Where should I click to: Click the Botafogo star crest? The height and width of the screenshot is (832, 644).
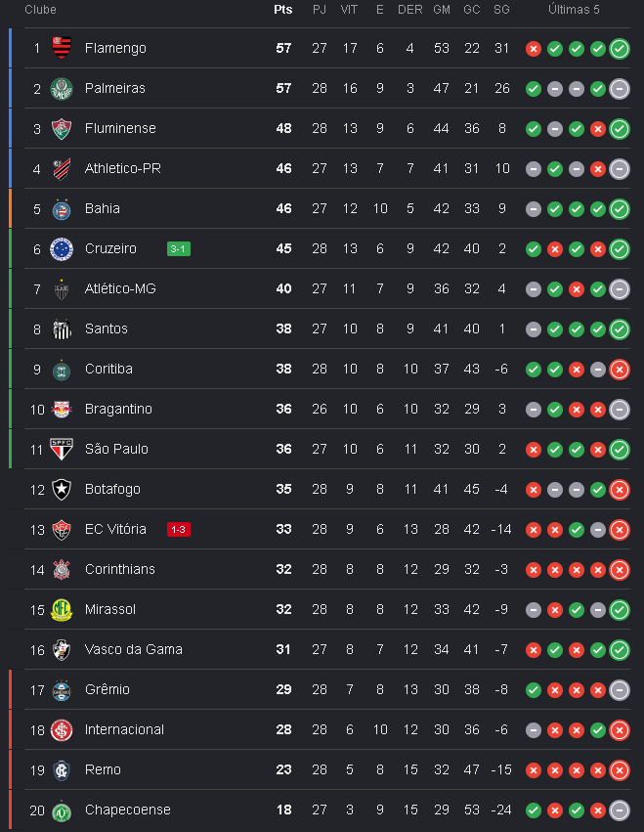(62, 489)
